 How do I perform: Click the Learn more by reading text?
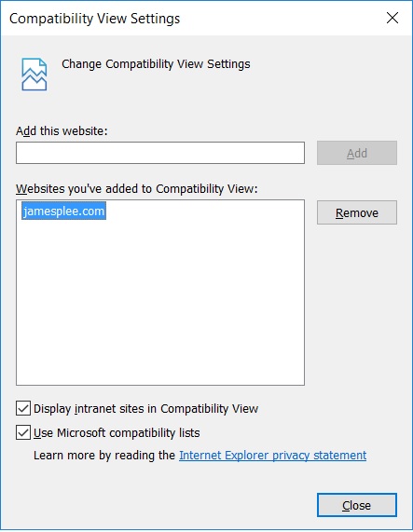pos(104,456)
